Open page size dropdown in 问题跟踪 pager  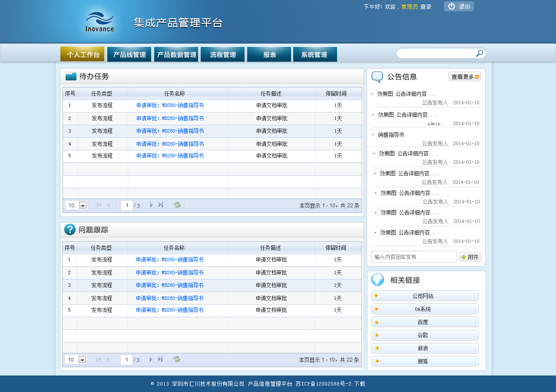82,360
